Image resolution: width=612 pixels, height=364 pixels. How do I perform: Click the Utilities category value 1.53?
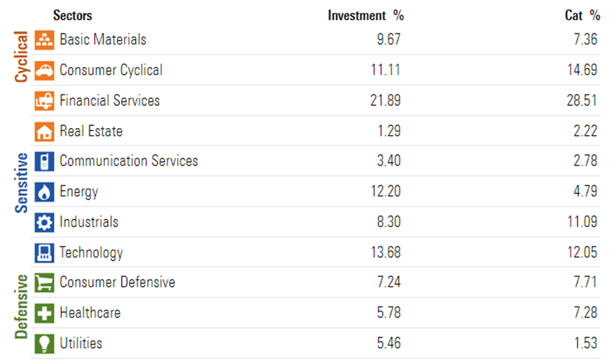tap(584, 343)
